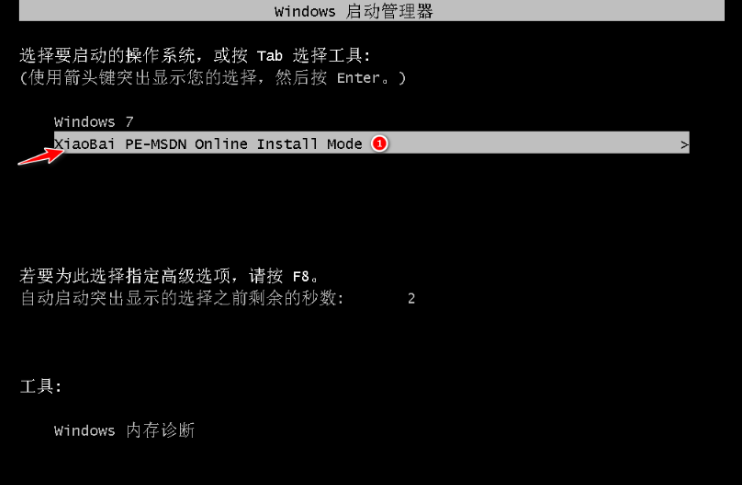Screen dimensions: 742x485
Task: Click the word Windows in the title bar
Action: tap(305, 11)
